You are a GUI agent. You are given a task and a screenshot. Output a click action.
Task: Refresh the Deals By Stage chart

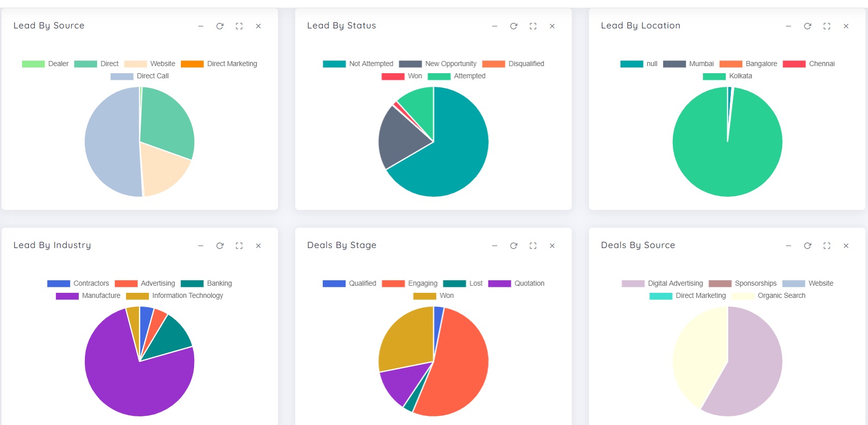tap(514, 246)
